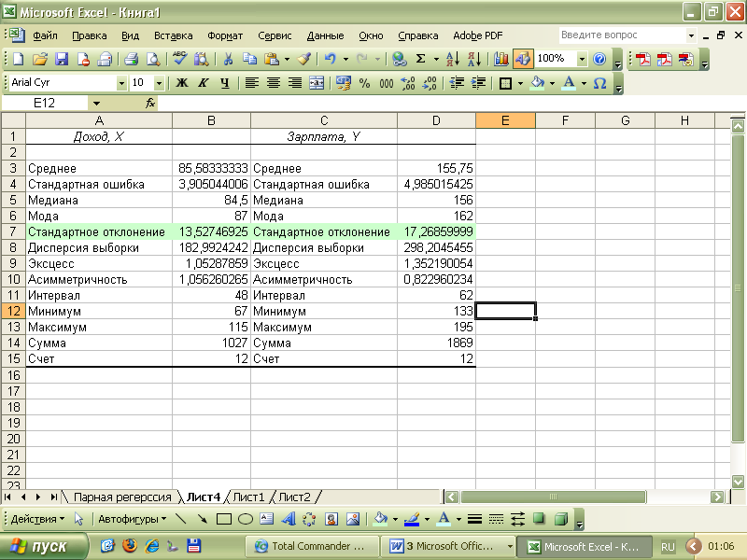Toggle left text alignment

point(251,83)
